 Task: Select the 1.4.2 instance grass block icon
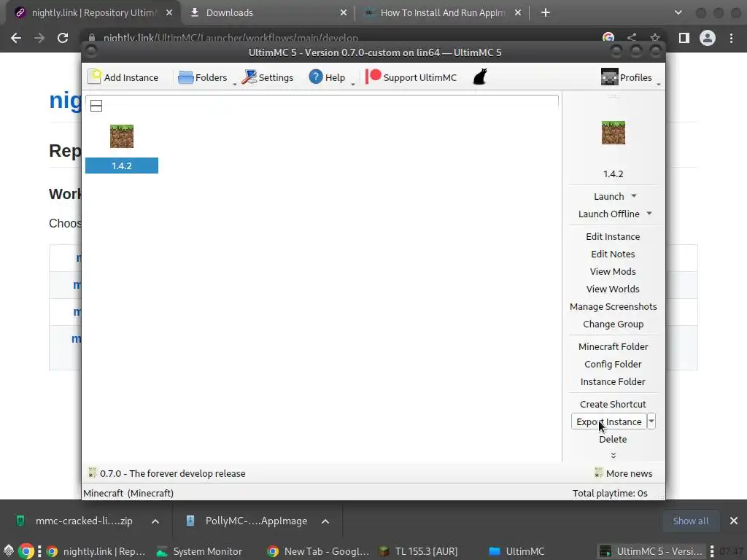click(x=122, y=136)
